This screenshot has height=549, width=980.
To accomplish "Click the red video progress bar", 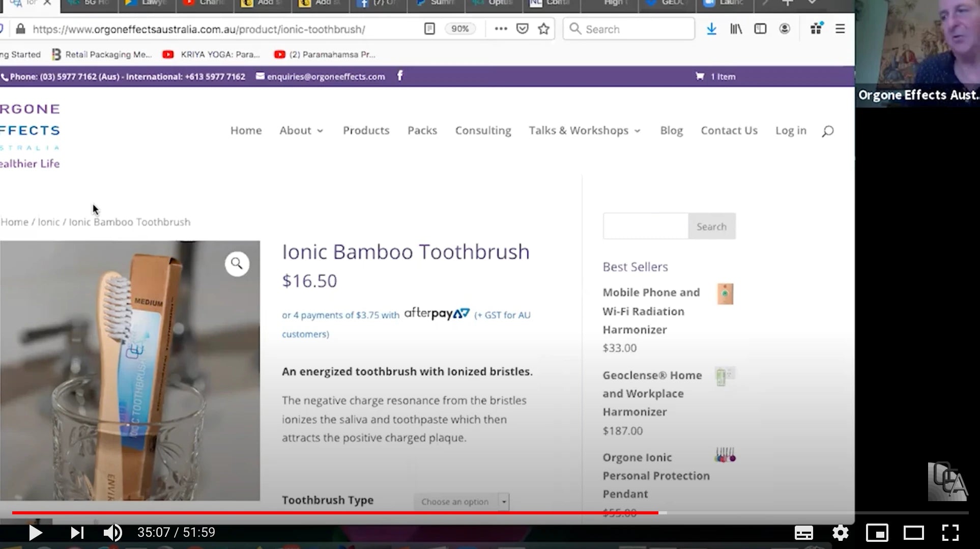I will pos(336,513).
